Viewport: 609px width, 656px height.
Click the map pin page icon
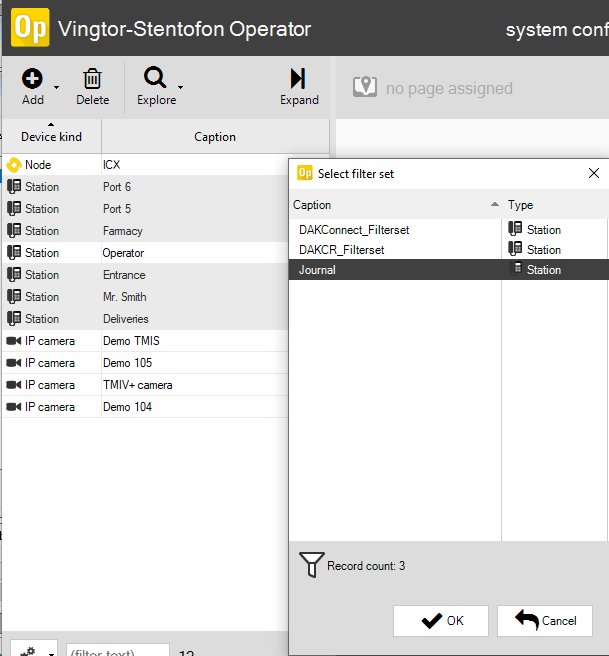coord(365,88)
